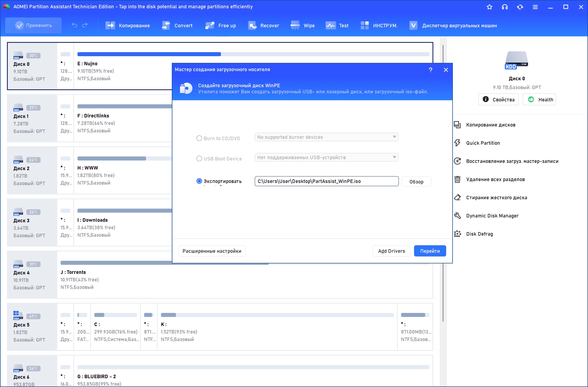This screenshot has height=387, width=588.
Task: Click the support headset icon
Action: click(505, 7)
